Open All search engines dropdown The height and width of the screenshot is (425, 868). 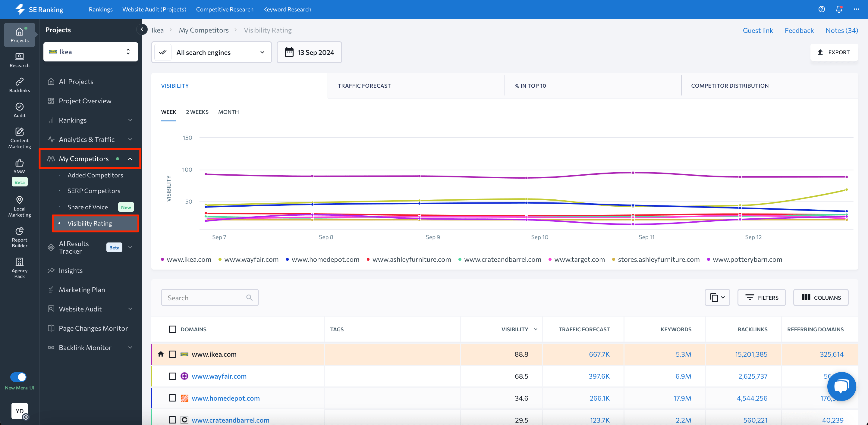point(212,52)
